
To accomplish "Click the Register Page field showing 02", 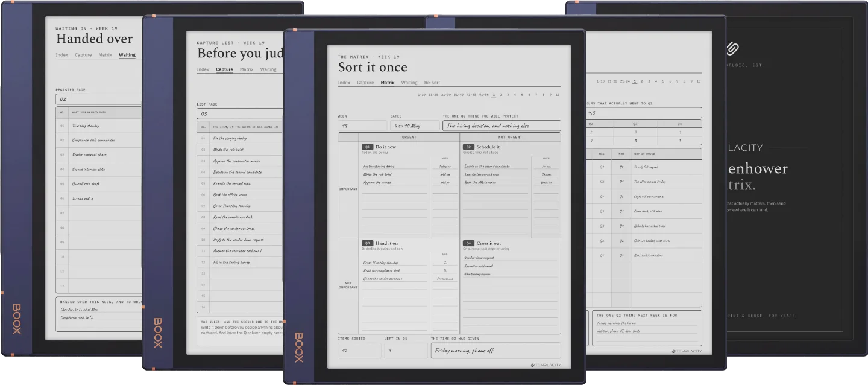I will click(x=98, y=99).
